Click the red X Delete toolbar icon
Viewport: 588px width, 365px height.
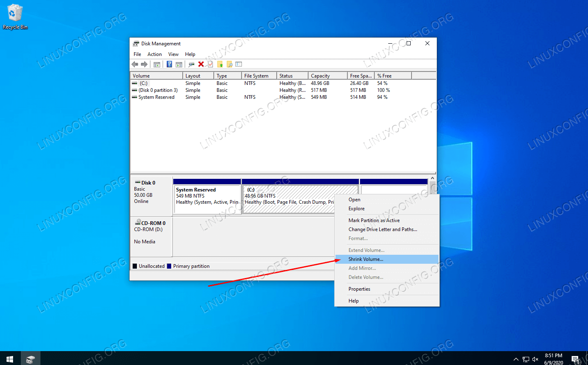[201, 64]
